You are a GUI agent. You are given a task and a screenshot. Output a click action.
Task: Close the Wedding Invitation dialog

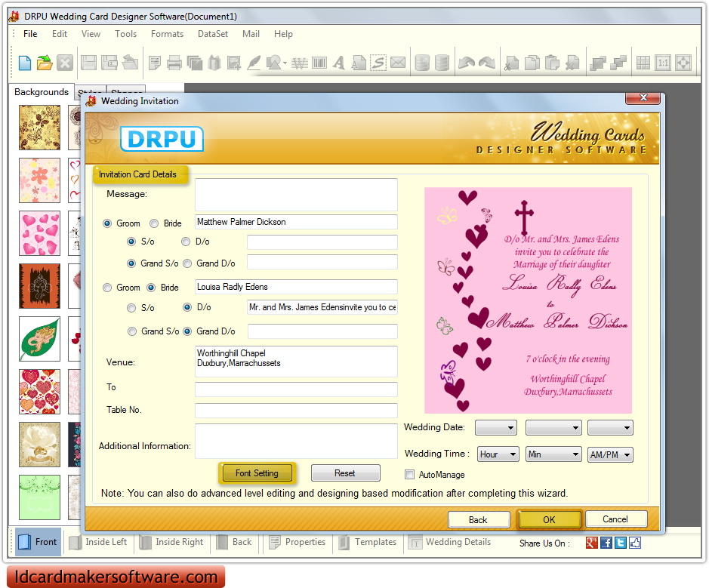(643, 97)
